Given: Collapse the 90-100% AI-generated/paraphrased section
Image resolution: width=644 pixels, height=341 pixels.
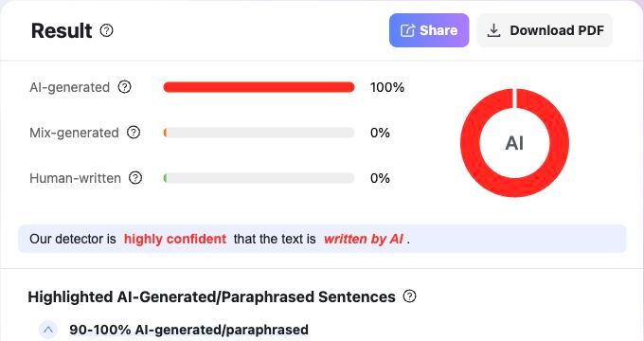Looking at the screenshot, I should pos(48,330).
